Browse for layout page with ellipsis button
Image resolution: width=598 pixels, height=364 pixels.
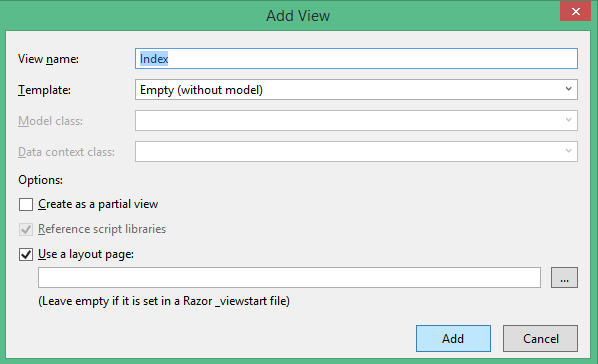click(564, 277)
